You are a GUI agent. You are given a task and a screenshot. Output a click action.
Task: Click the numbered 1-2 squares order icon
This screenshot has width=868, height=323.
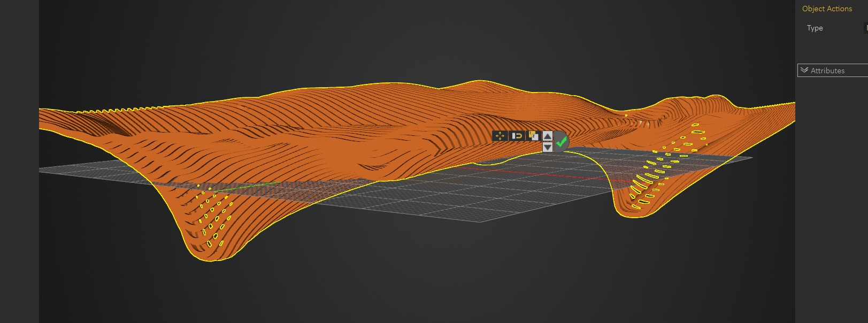point(533,136)
